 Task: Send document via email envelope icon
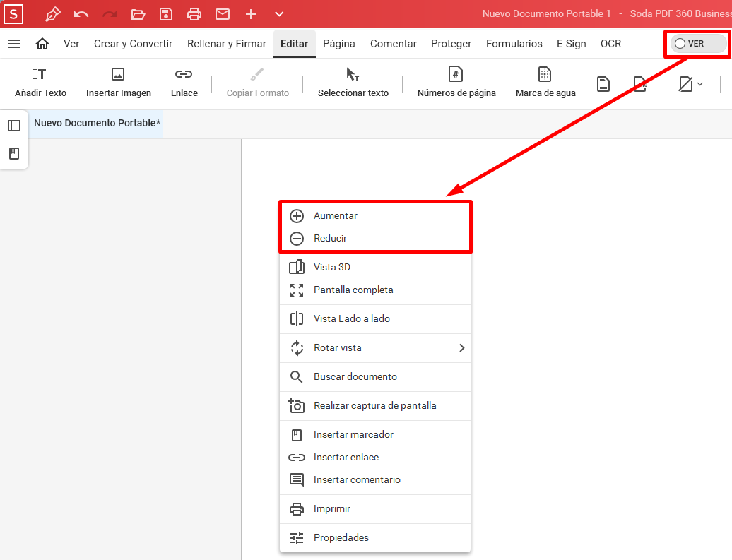(x=223, y=14)
